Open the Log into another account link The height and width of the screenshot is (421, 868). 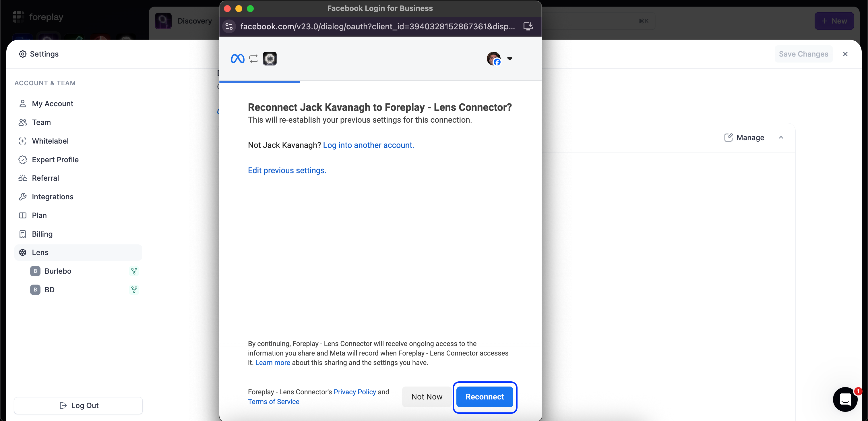[368, 145]
